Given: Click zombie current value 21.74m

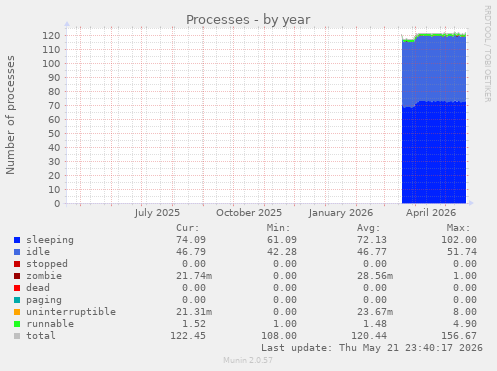Looking at the screenshot, I should [194, 276].
